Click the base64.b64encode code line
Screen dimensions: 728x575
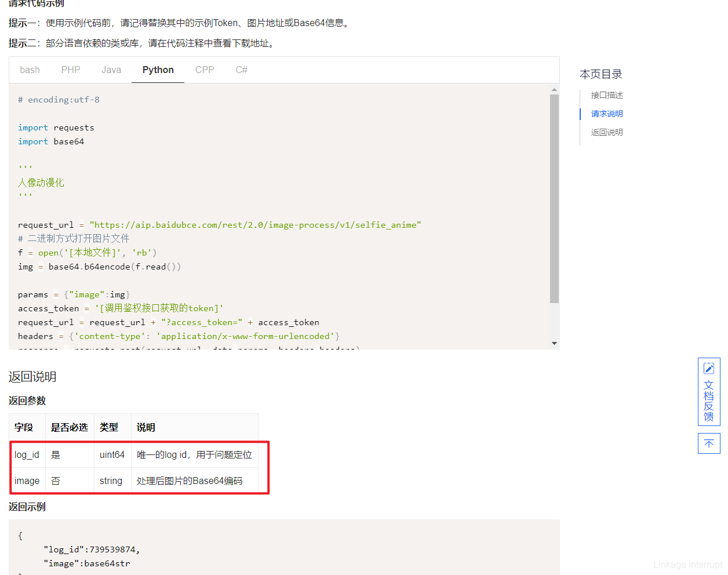coord(99,267)
